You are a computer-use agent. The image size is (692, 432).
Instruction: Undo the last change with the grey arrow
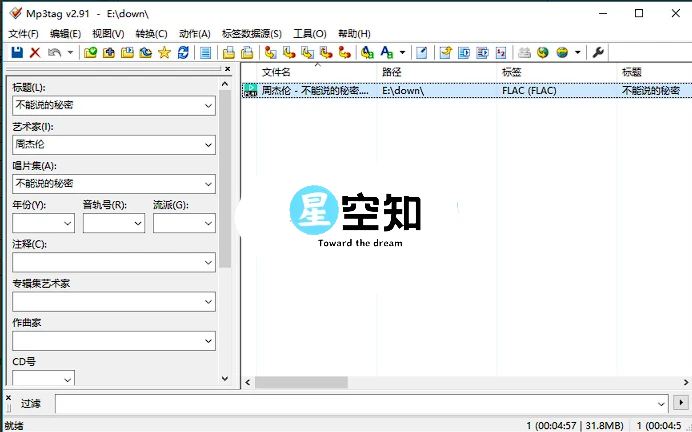pyautogui.click(x=54, y=53)
